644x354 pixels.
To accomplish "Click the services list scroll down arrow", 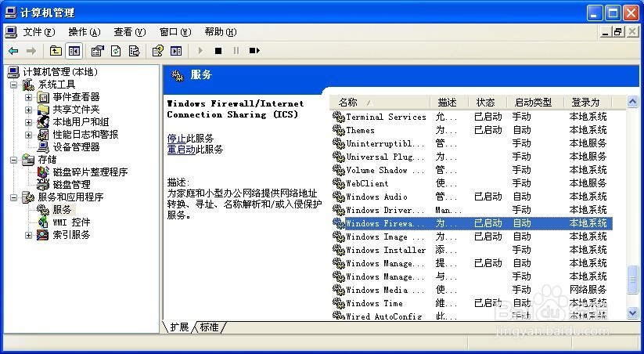I will (x=632, y=313).
